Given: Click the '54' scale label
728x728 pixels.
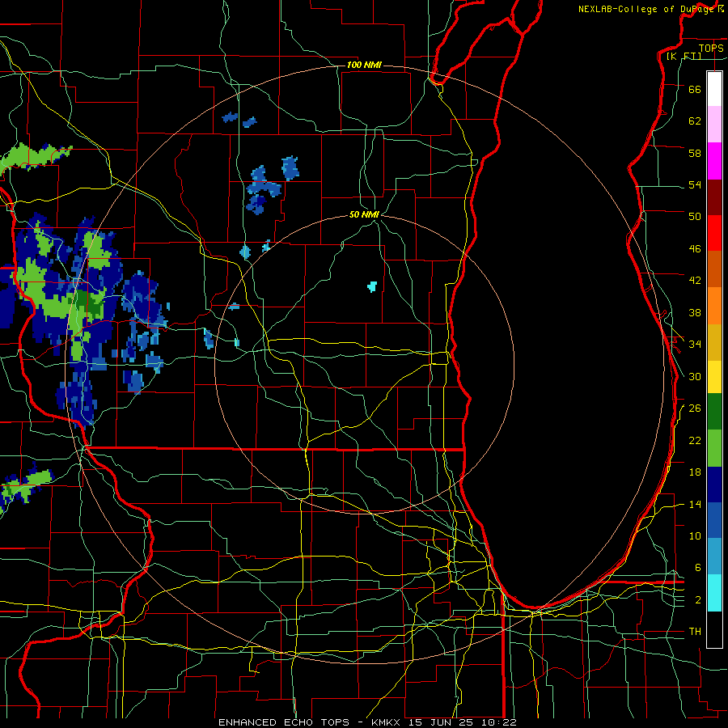Looking at the screenshot, I should pyautogui.click(x=695, y=184).
